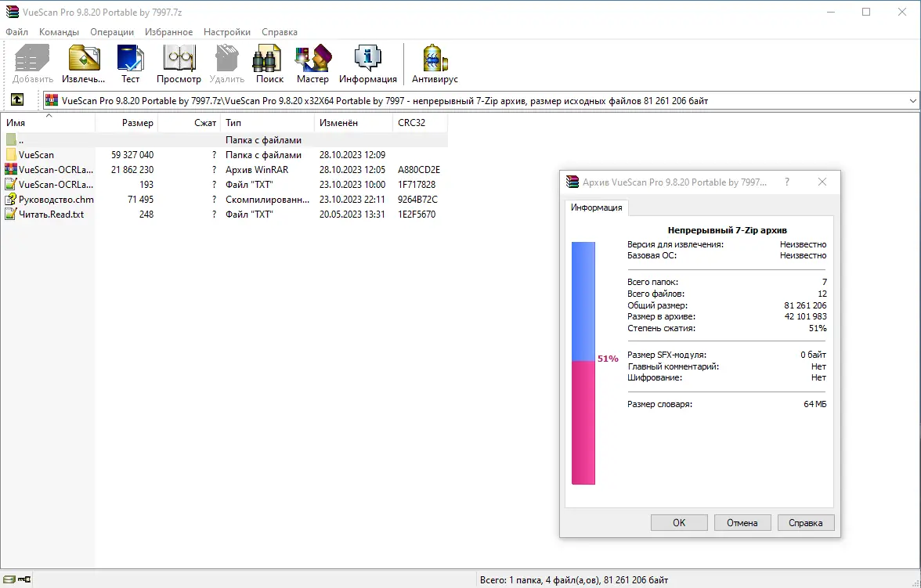
Task: Click the size value 59 327 040
Action: tap(132, 155)
